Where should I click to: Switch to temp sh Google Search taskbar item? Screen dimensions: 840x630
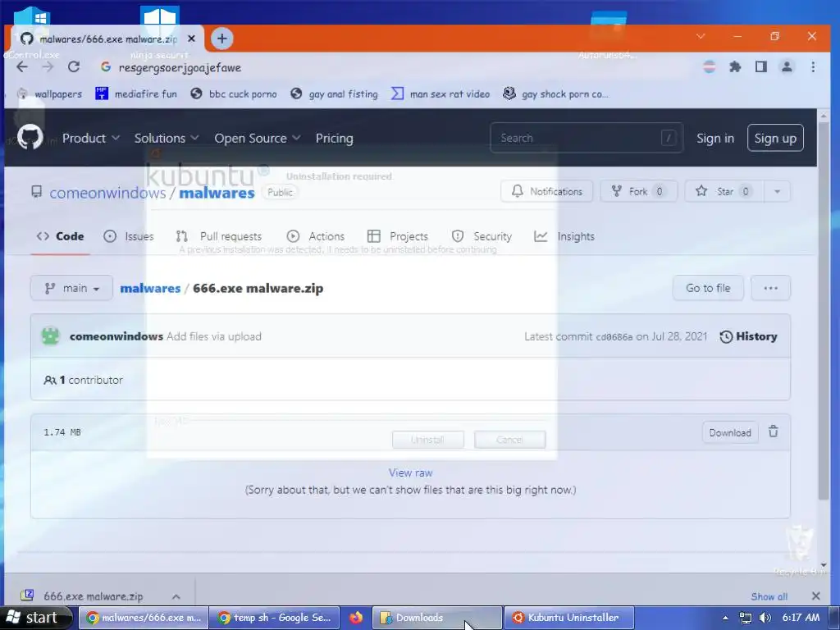pyautogui.click(x=274, y=618)
